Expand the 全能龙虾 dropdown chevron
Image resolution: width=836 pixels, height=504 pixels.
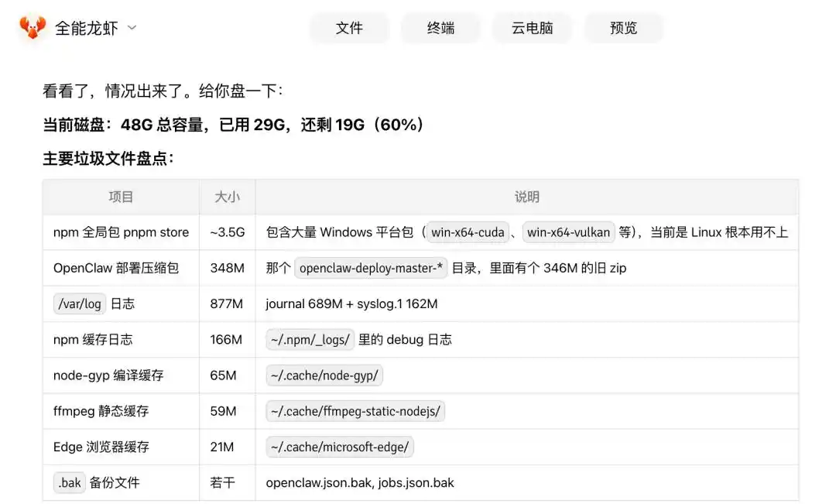pyautogui.click(x=132, y=28)
